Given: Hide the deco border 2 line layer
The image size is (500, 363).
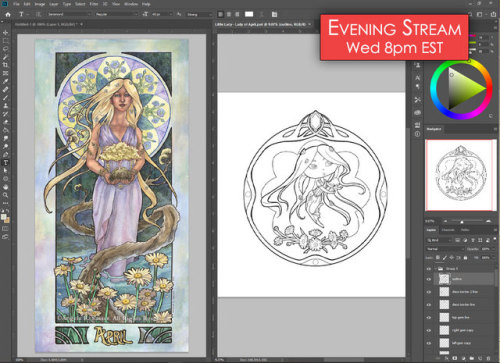Looking at the screenshot, I should (x=429, y=292).
